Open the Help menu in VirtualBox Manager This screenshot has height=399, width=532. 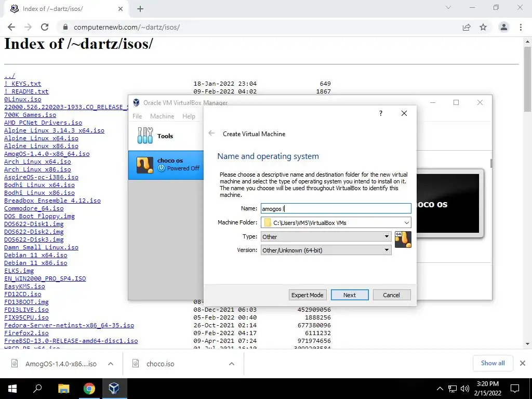(189, 116)
